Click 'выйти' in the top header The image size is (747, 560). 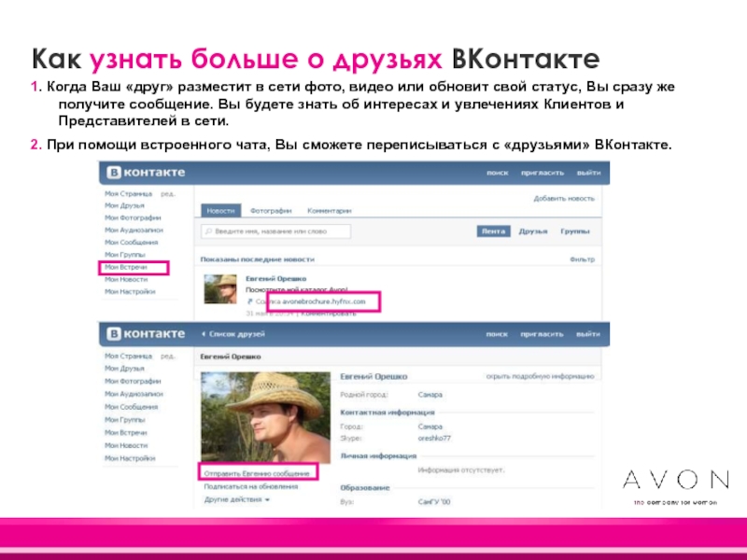589,173
